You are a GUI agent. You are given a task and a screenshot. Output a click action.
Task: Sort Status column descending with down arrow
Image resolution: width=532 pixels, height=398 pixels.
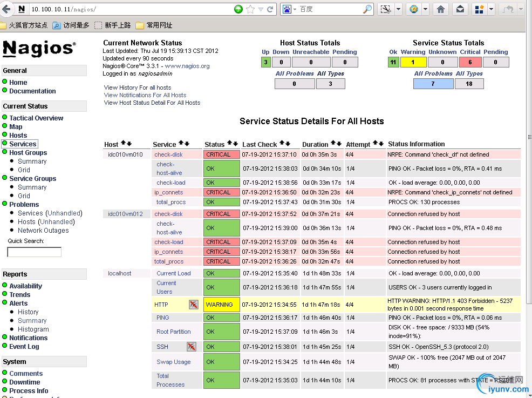[x=235, y=143]
